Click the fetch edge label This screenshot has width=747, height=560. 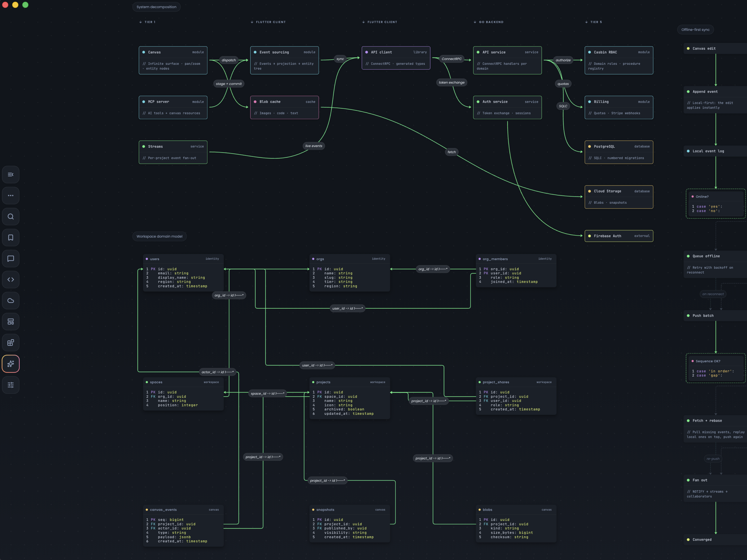(451, 152)
